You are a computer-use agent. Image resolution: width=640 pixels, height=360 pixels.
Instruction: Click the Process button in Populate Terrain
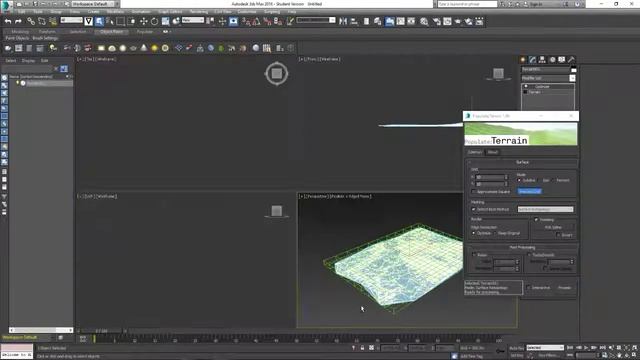point(564,288)
